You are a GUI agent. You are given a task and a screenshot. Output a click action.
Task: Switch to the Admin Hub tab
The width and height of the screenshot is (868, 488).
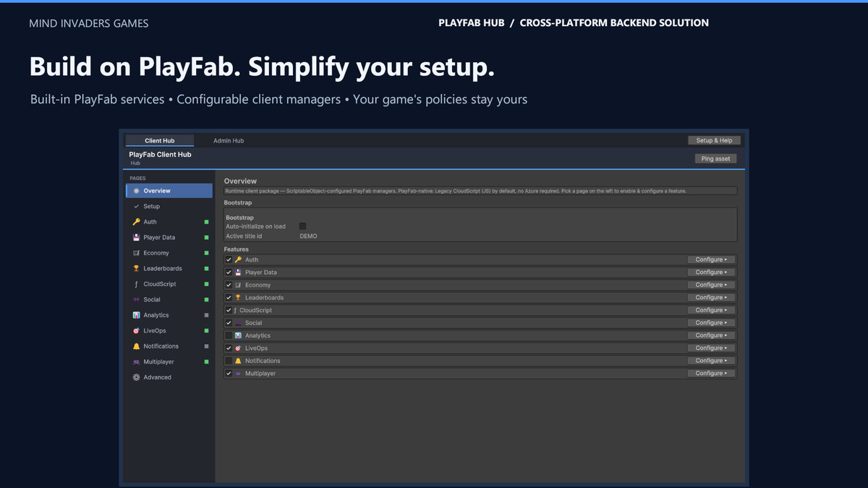[x=229, y=140]
